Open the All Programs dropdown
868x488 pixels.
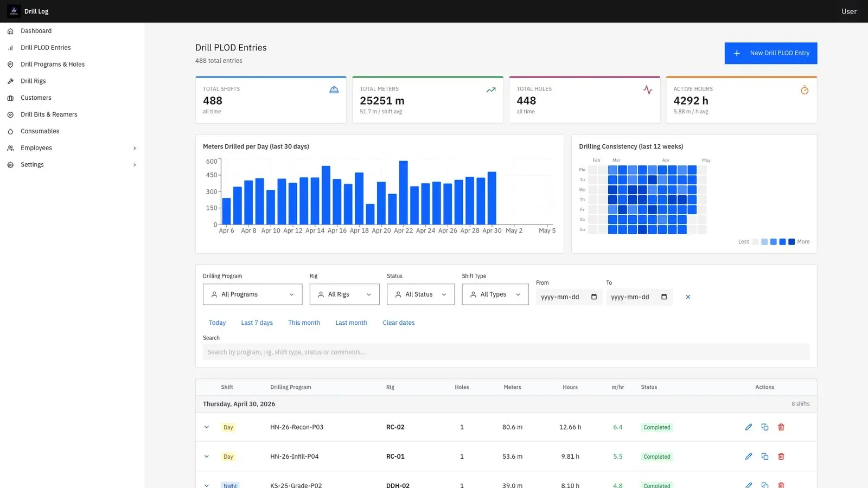point(252,294)
